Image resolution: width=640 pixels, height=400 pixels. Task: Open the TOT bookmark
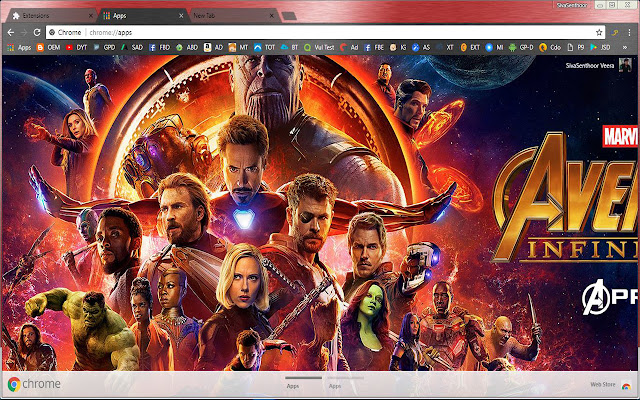264,47
